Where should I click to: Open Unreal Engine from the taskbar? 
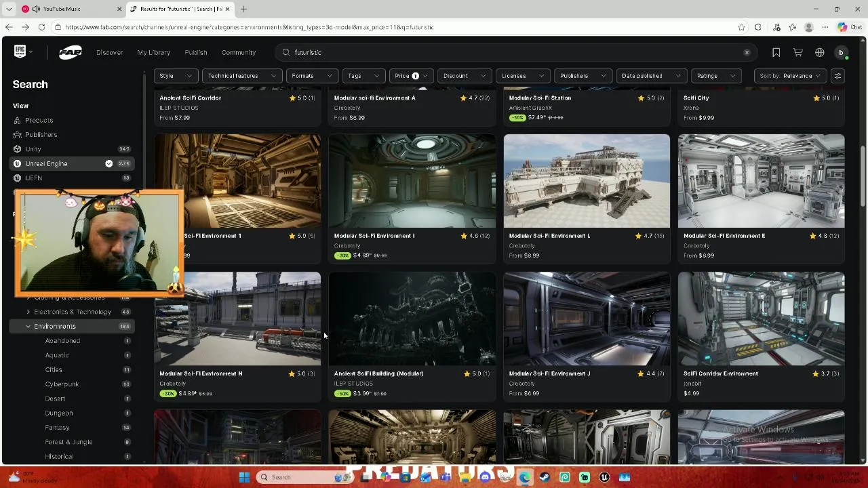click(604, 477)
